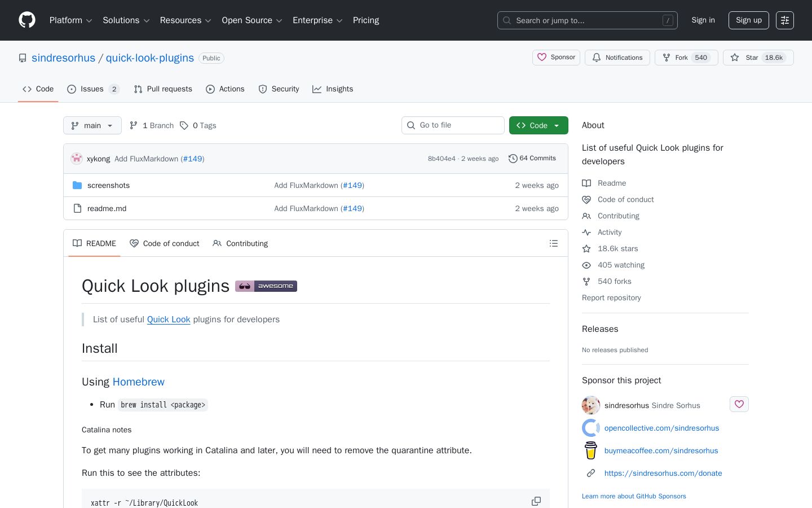Viewport: 812px width, 508px height.
Task: Open the readme.md file name
Action: 107,208
